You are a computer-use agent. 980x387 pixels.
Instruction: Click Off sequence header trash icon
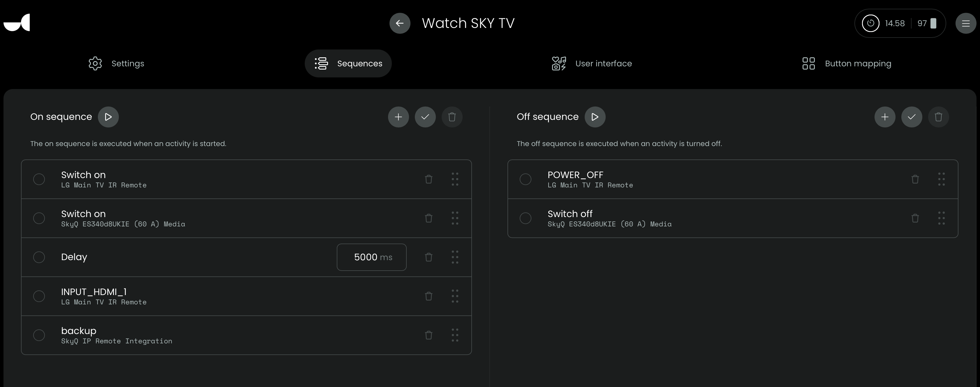coord(938,117)
